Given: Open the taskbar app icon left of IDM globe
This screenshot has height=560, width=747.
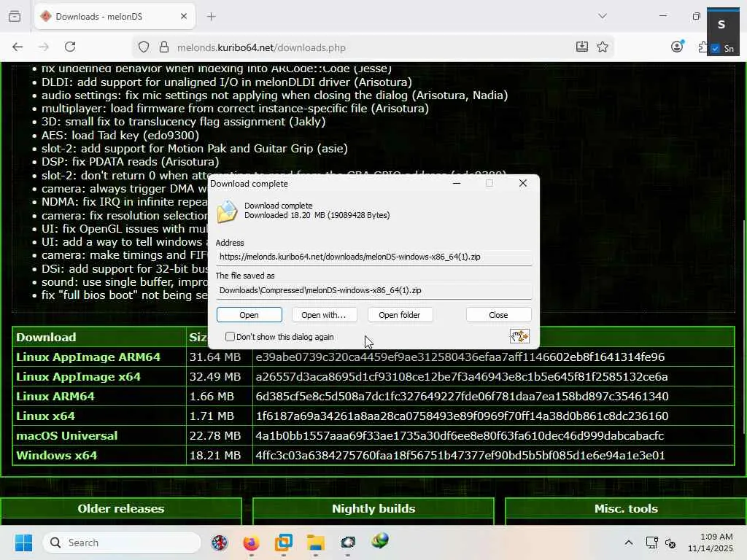Looking at the screenshot, I should 348,542.
